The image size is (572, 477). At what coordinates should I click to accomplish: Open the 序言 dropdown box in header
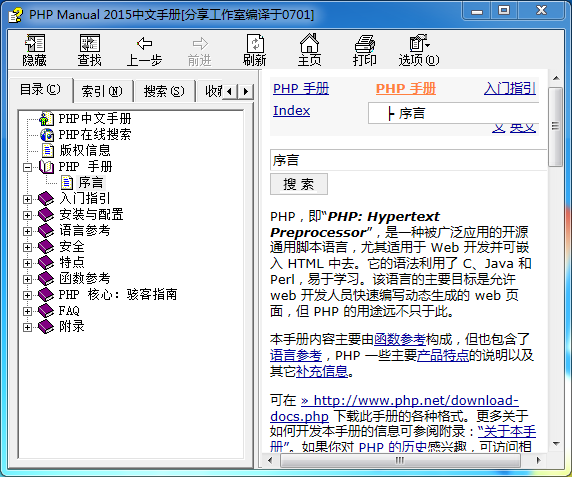[x=453, y=113]
